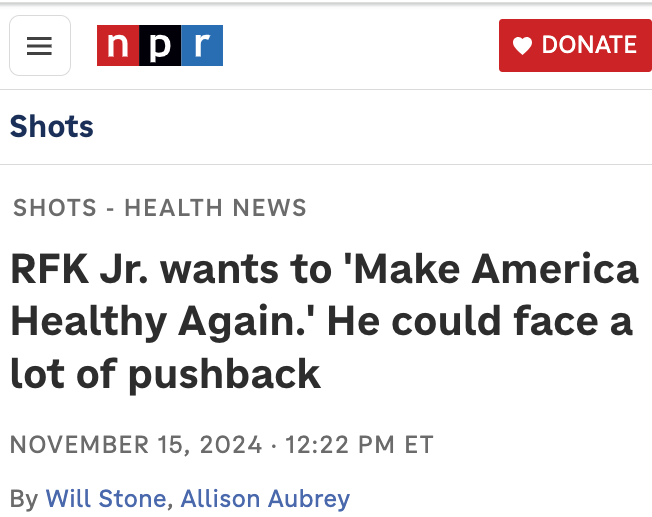
Task: Open the Shots section heading
Action: (x=52, y=126)
